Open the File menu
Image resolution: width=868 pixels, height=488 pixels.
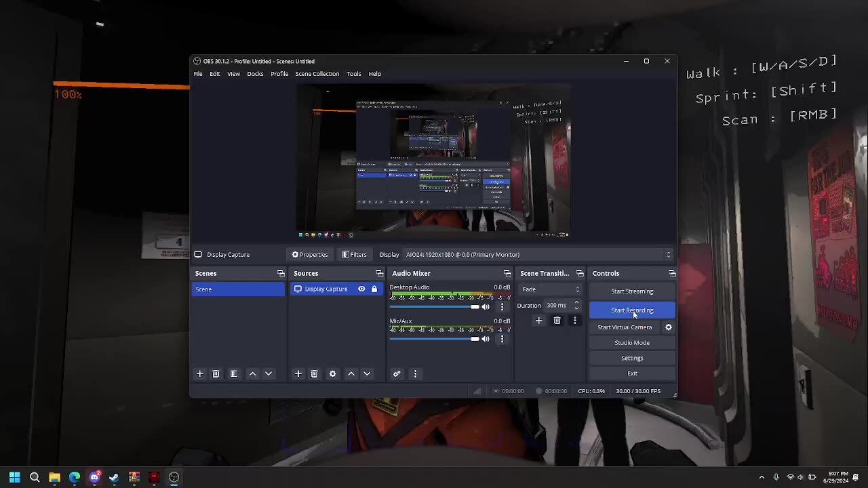pyautogui.click(x=198, y=74)
